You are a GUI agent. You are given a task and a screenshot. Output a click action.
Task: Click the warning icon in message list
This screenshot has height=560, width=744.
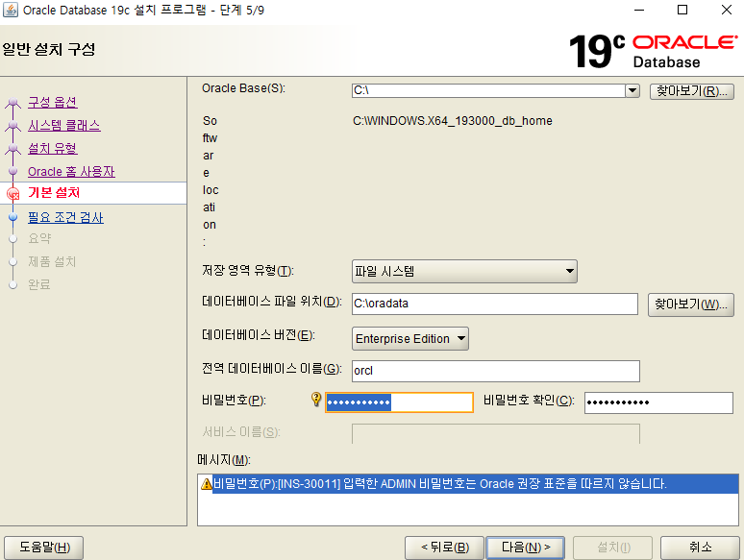[207, 484]
